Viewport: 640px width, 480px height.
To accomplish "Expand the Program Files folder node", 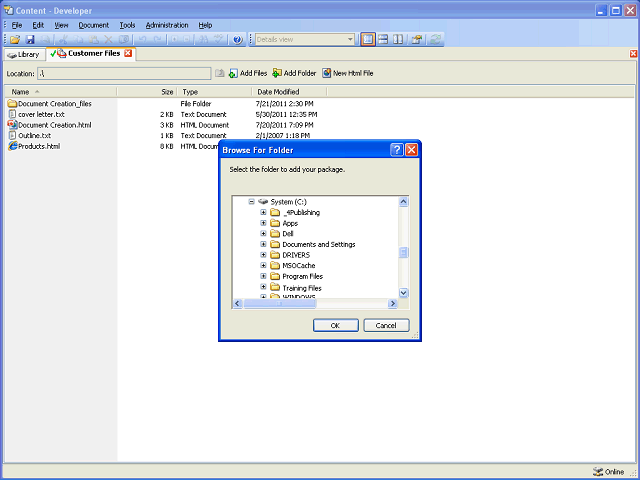I will [x=263, y=276].
